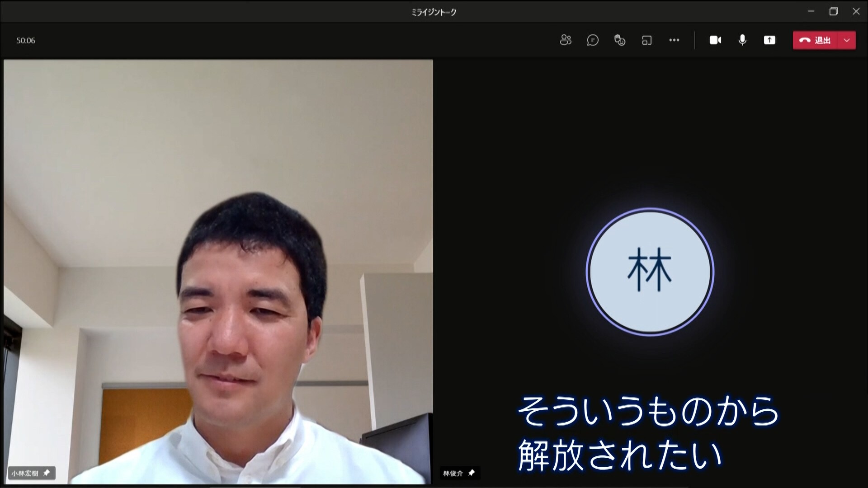Click the 小林宏樹 name label
This screenshot has width=868, height=488.
click(25, 473)
